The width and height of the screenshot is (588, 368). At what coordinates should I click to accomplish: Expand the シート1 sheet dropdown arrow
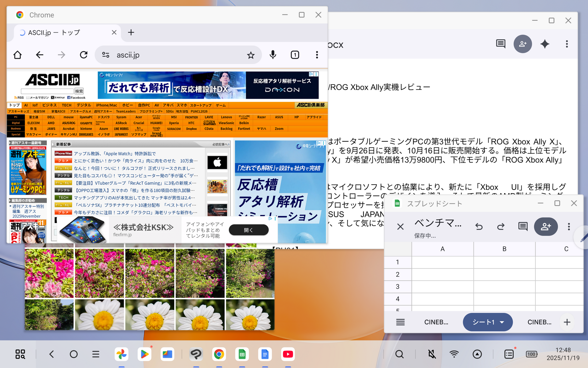(502, 322)
